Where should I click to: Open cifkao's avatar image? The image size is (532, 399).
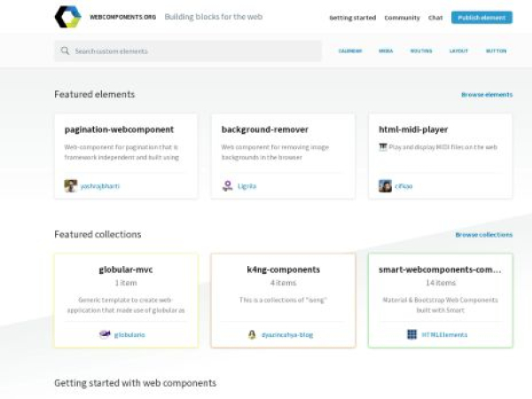[385, 186]
